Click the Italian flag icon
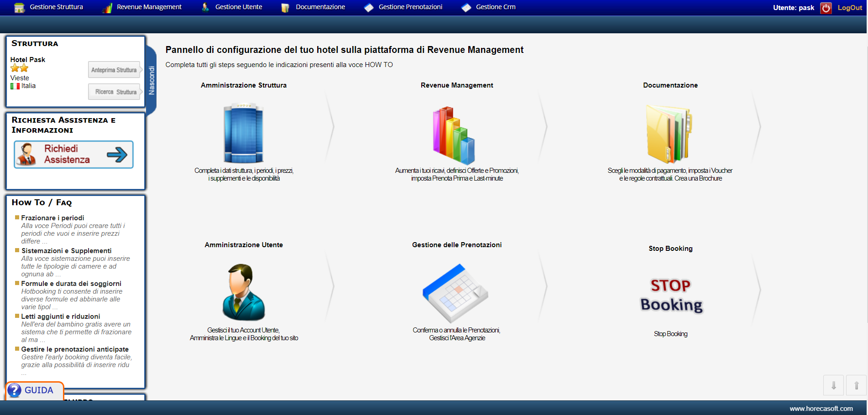 15,86
